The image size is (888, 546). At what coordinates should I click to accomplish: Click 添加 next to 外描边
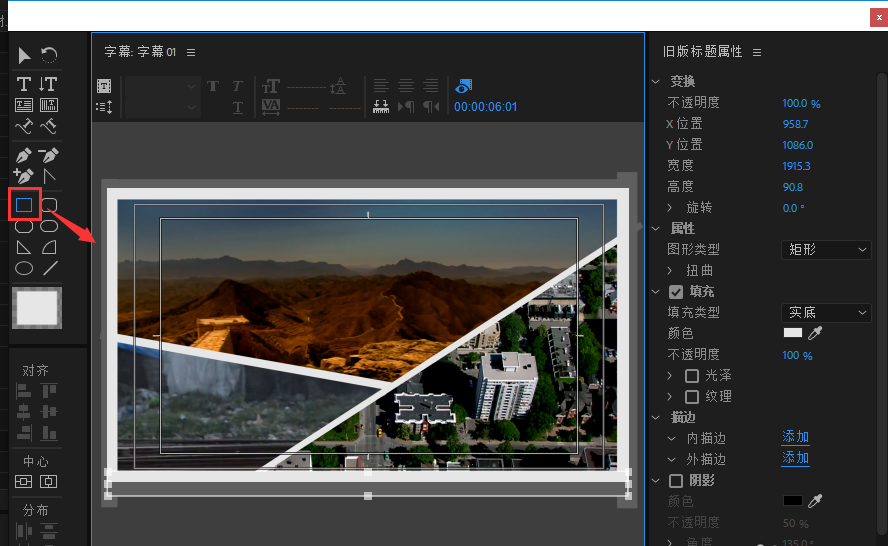(795, 458)
